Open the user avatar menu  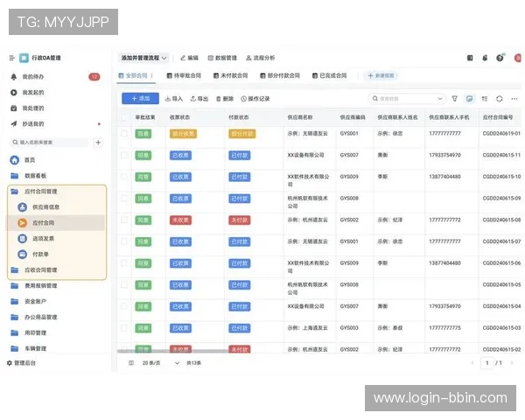518,58
